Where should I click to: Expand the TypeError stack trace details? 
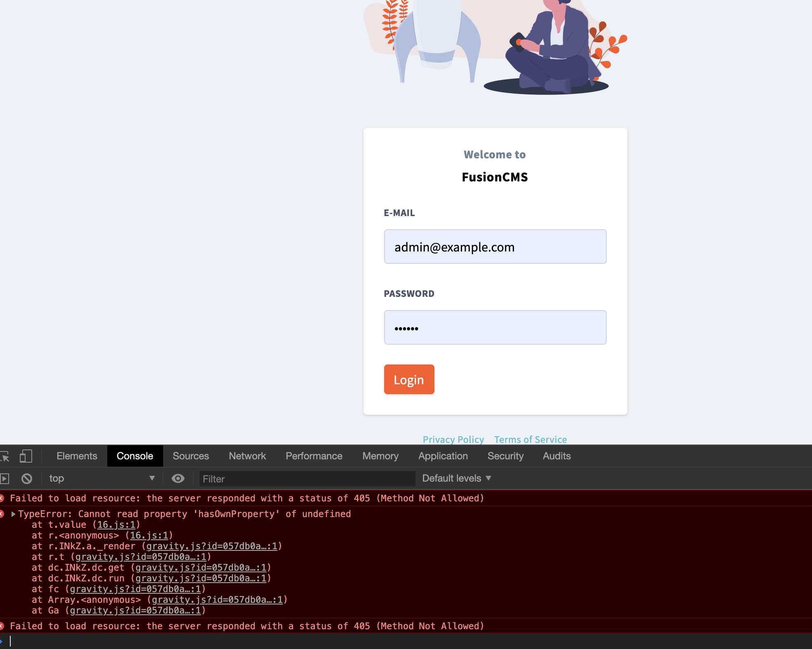14,514
